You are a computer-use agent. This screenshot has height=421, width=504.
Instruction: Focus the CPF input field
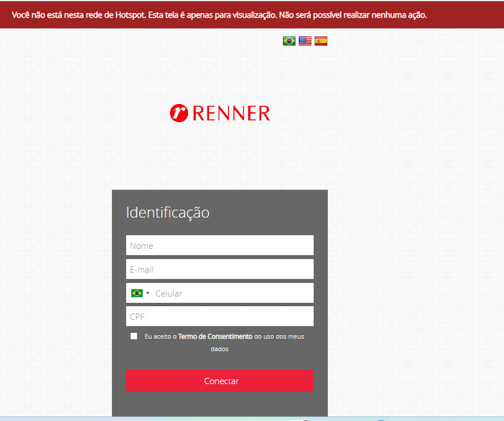point(220,316)
